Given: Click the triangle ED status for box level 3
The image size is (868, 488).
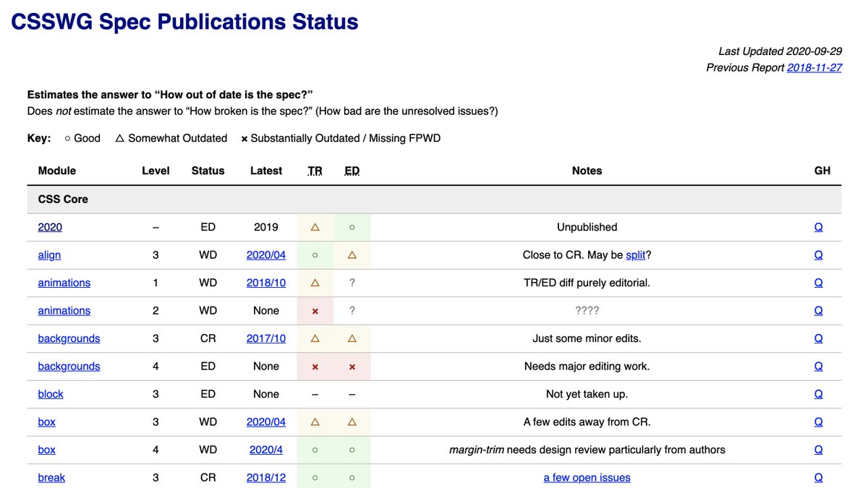Looking at the screenshot, I should 352,421.
